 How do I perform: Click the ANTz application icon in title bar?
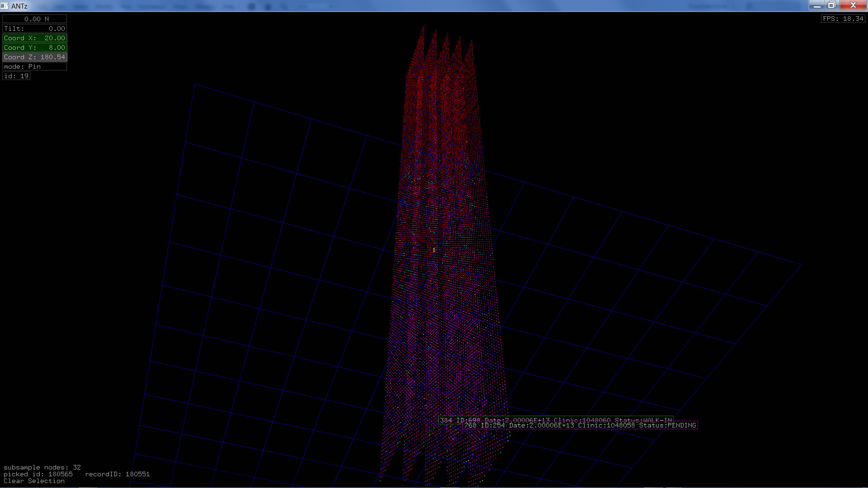[5, 6]
